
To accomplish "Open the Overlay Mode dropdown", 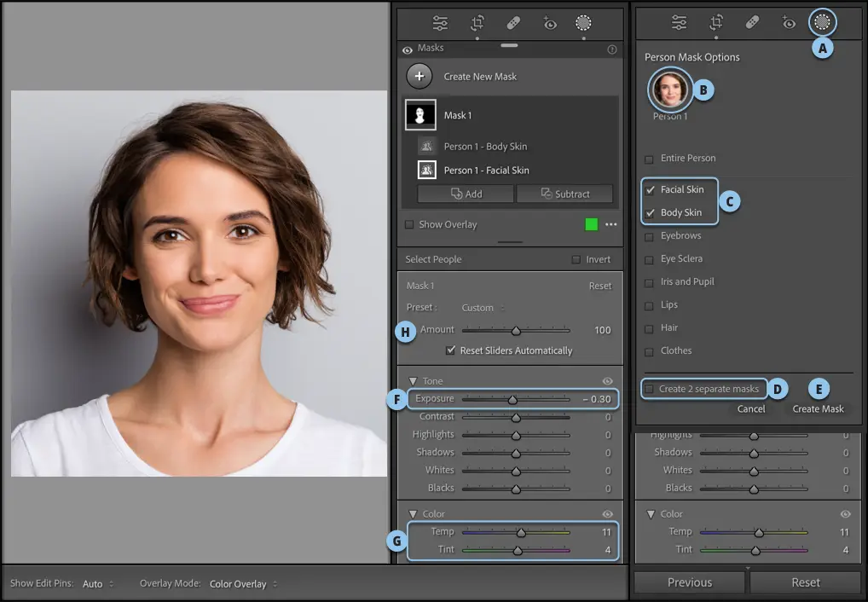I will [243, 584].
